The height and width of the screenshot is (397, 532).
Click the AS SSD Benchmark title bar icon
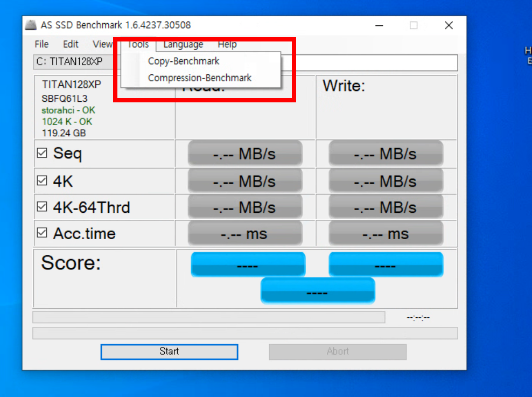(31, 25)
